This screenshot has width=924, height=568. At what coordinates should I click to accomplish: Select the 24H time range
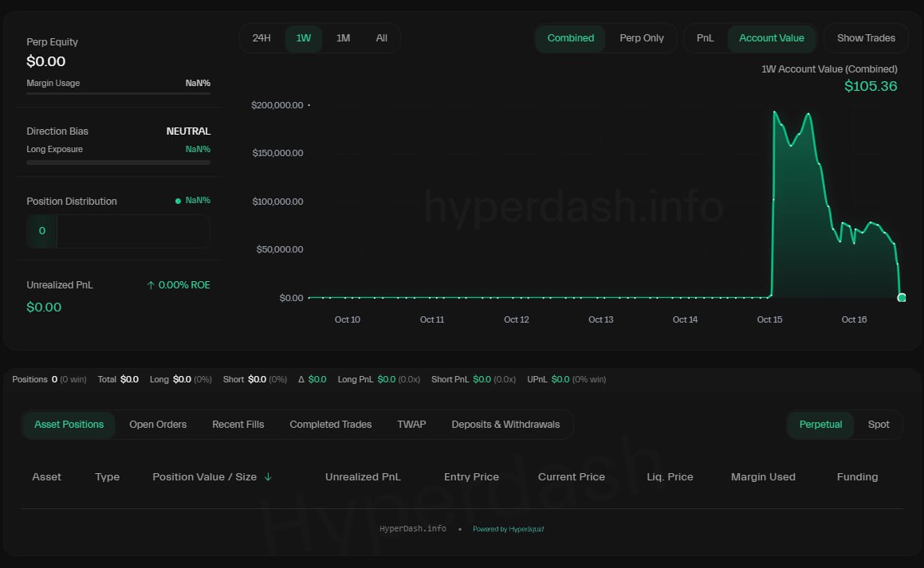tap(261, 38)
